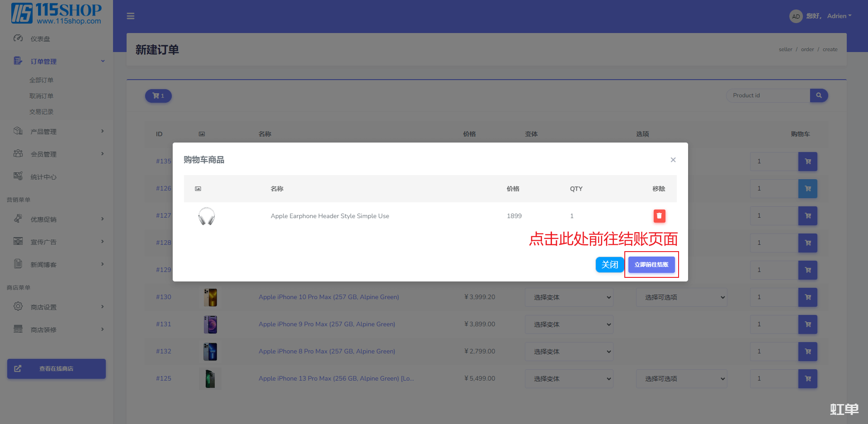Open 选择可选项 dropdown for product #125

[681, 379]
